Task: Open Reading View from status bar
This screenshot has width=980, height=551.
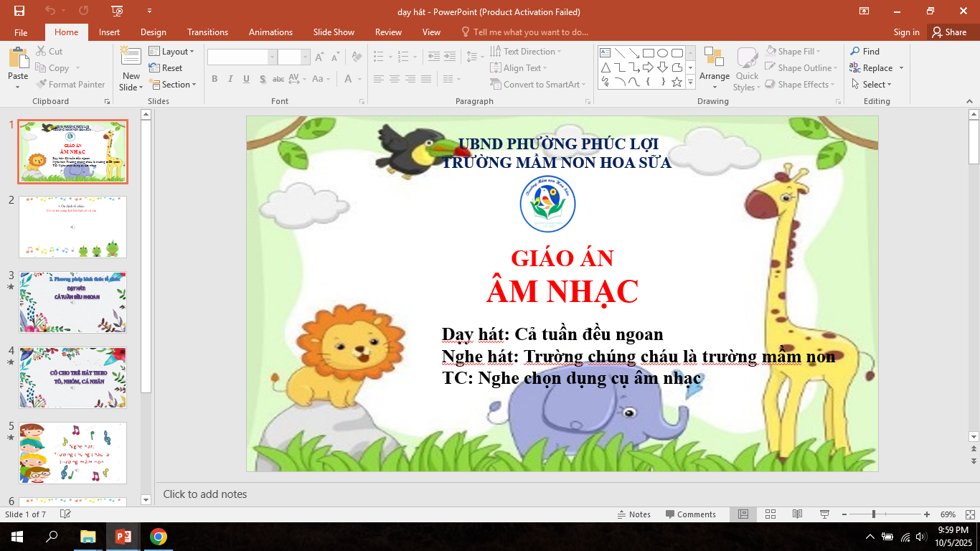Action: [x=797, y=514]
